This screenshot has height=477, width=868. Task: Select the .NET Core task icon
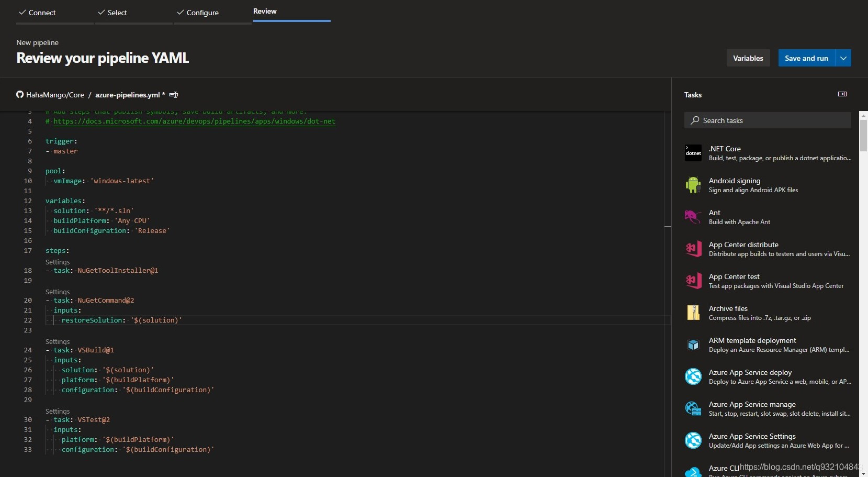tap(693, 153)
